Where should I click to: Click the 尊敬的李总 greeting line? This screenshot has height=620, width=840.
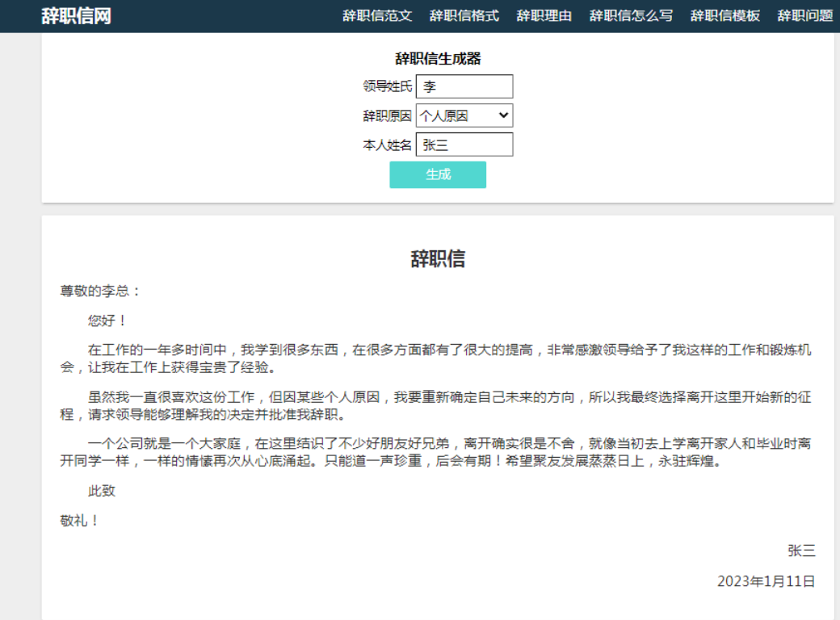[x=101, y=291]
